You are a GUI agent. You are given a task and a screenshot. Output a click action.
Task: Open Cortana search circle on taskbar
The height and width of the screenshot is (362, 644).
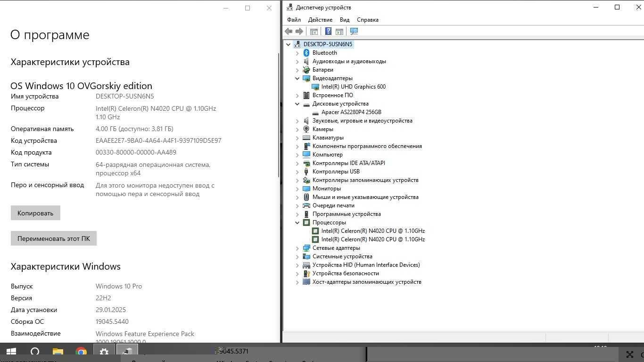coord(35,352)
